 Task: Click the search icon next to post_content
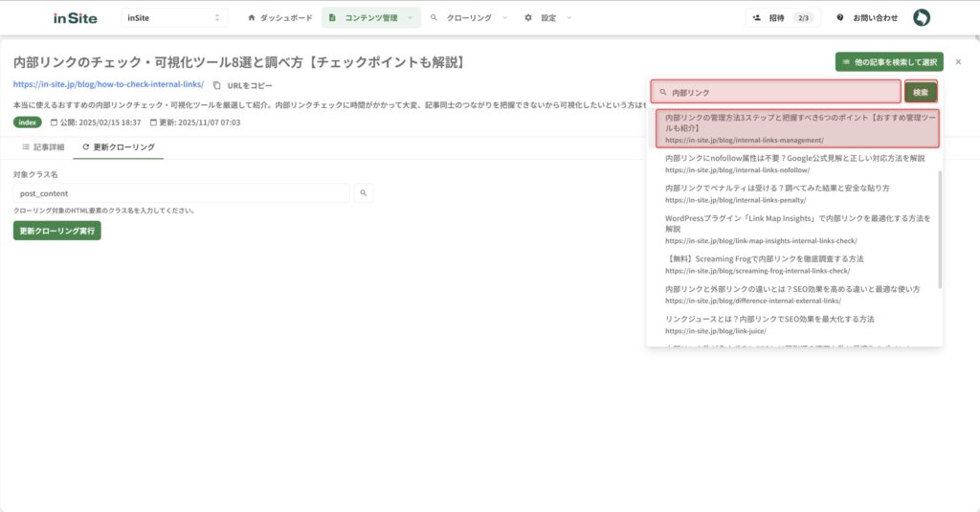pyautogui.click(x=363, y=193)
